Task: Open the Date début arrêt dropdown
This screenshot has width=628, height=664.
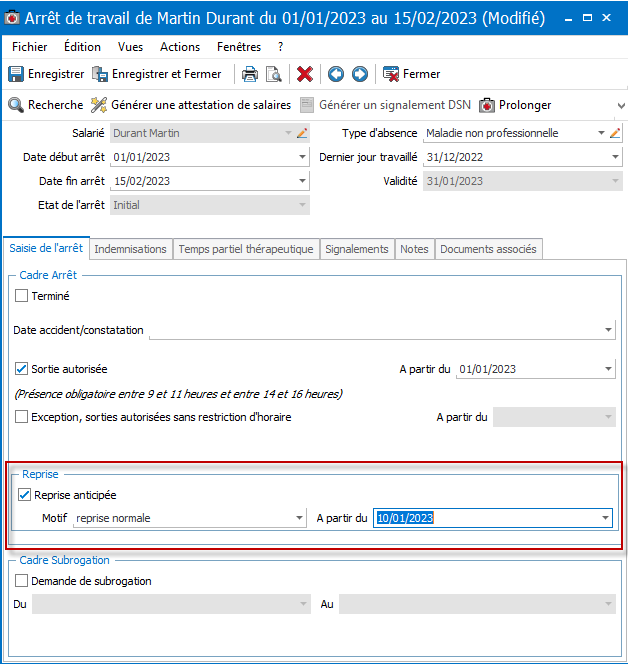Action: pyautogui.click(x=302, y=157)
